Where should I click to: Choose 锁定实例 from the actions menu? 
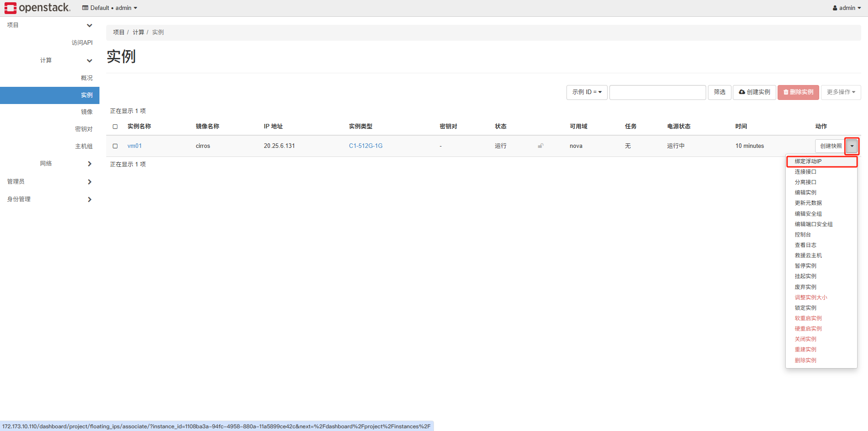coord(821,308)
